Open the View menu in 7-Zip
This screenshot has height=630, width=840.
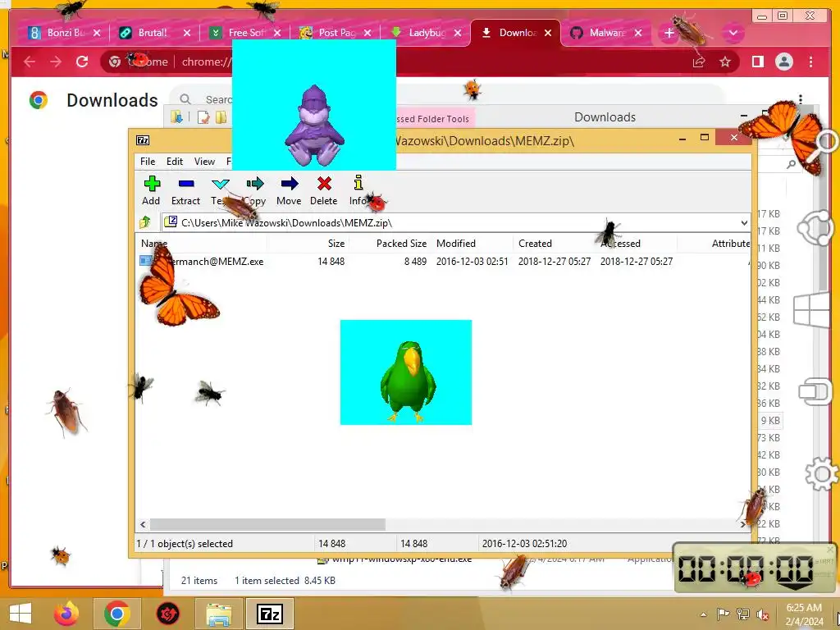[204, 162]
